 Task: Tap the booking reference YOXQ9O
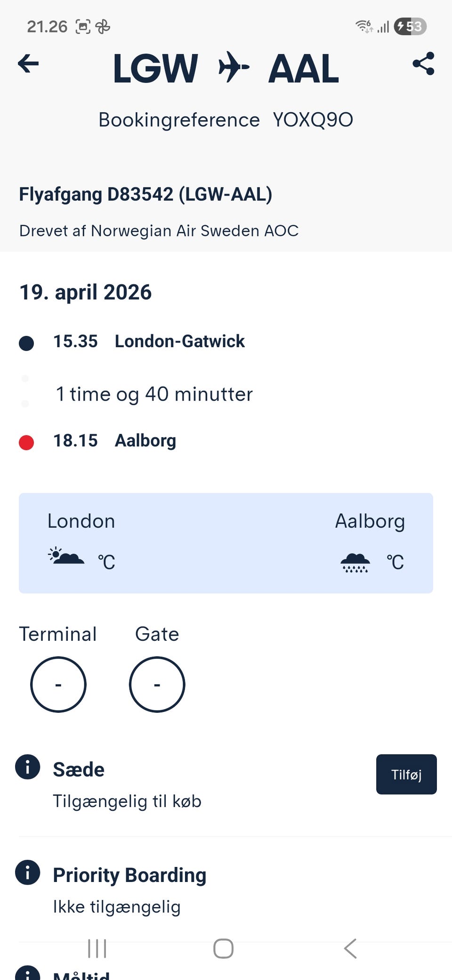point(313,120)
